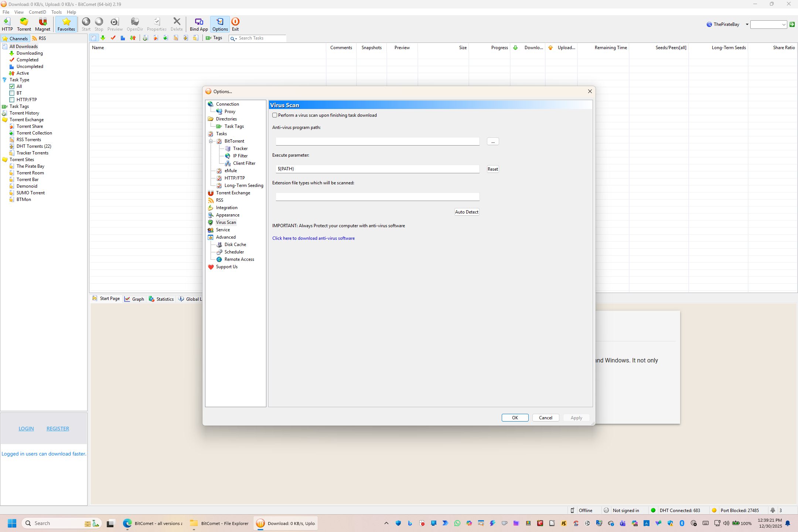Image resolution: width=798 pixels, height=532 pixels.
Task: Click the Auto Detect button
Action: (467, 212)
